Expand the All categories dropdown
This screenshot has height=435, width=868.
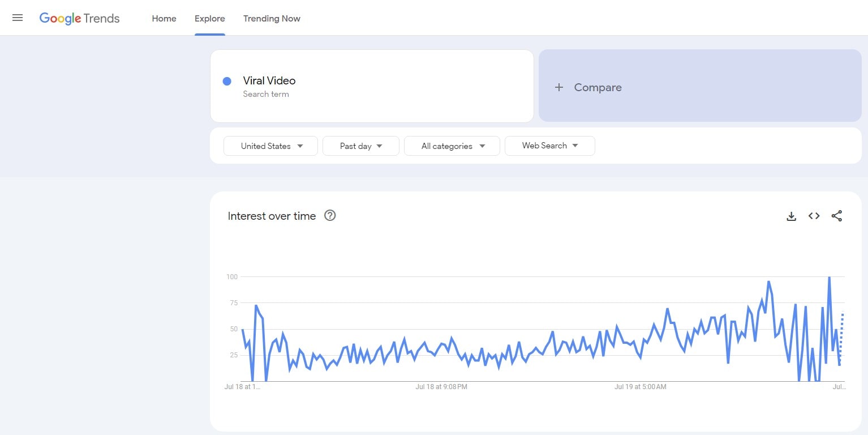(452, 146)
